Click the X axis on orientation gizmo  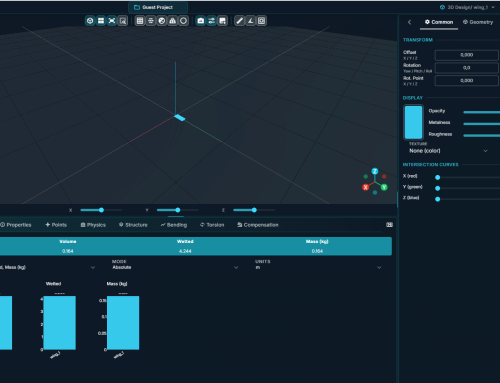365,187
